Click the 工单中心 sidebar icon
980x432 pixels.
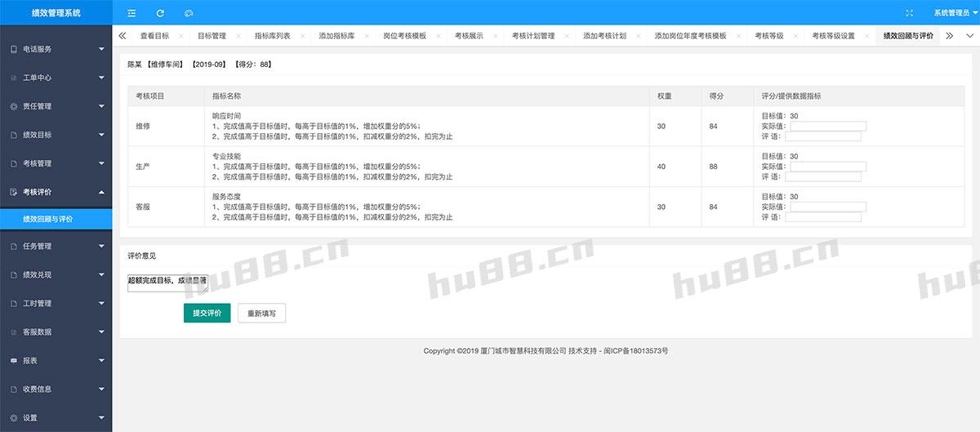point(13,78)
